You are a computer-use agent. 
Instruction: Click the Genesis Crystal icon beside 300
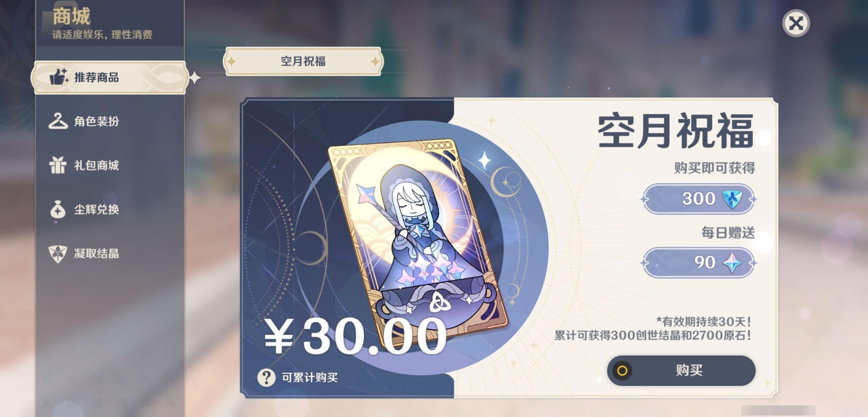coord(732,199)
